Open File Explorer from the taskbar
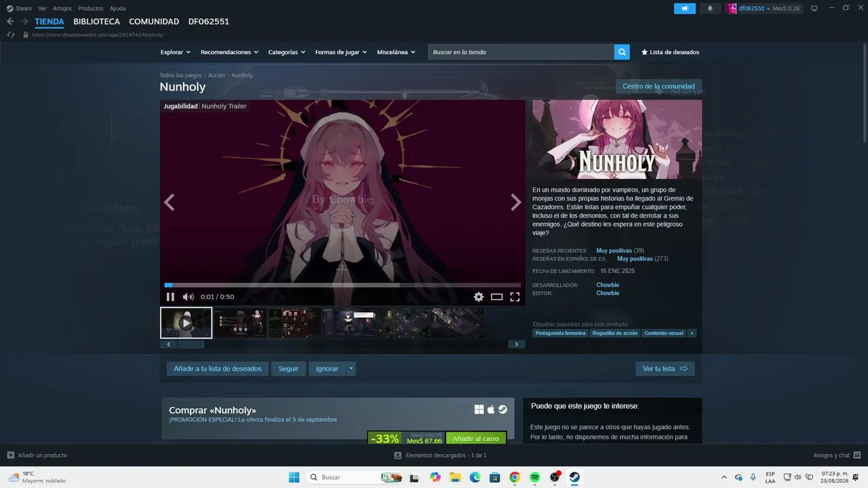The height and width of the screenshot is (488, 868). [x=455, y=477]
